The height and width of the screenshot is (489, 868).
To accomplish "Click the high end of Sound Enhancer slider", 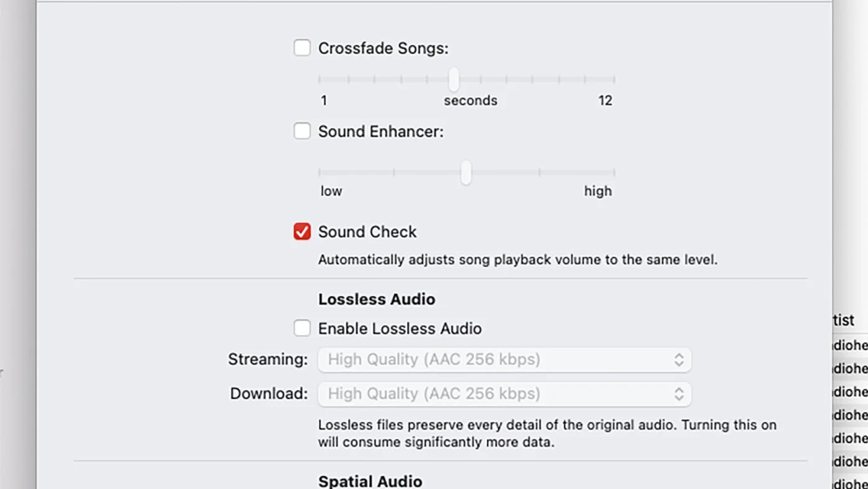I will point(614,173).
